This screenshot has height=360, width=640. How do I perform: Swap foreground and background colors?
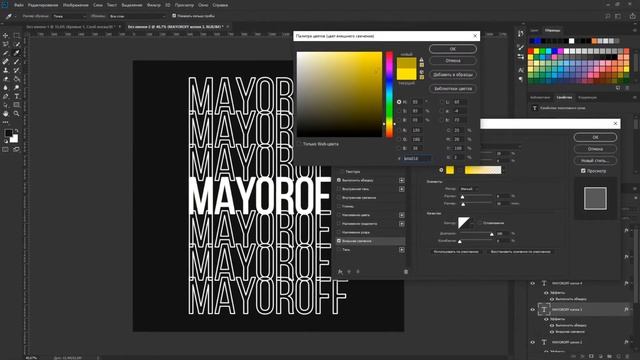17,131
